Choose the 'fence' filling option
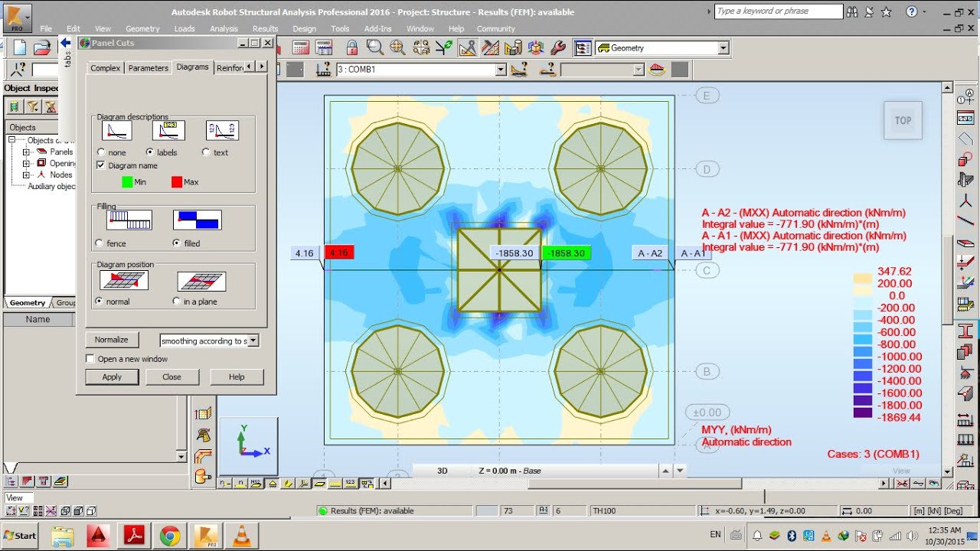 [100, 243]
